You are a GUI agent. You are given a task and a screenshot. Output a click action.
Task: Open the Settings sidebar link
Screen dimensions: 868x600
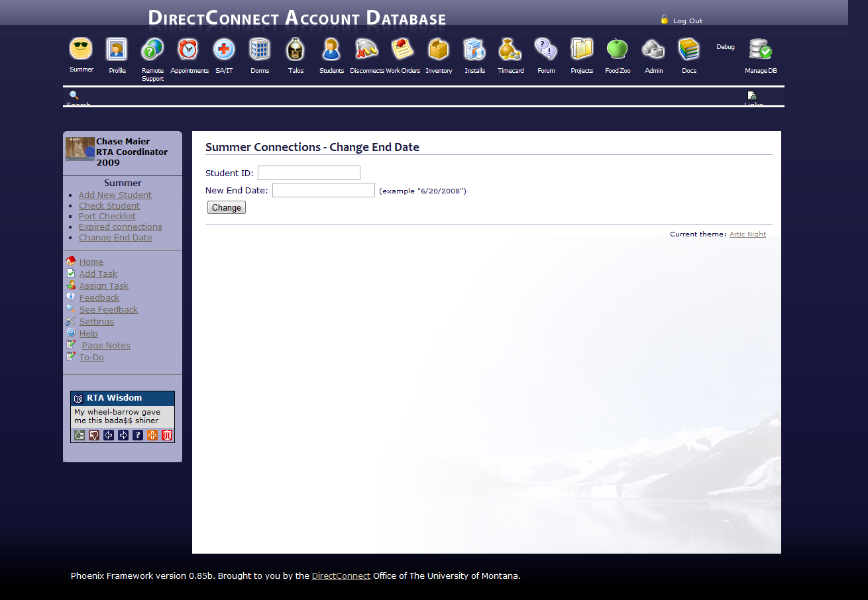(97, 321)
